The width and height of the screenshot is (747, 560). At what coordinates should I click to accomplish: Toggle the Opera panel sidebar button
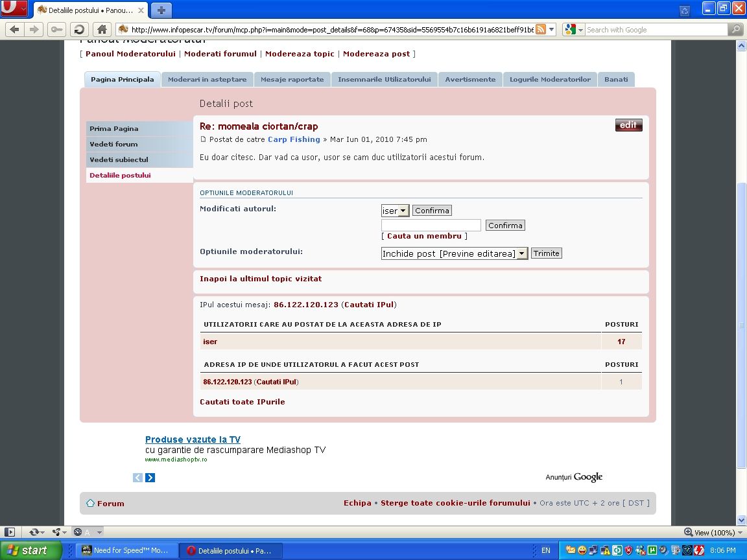pyautogui.click(x=10, y=532)
